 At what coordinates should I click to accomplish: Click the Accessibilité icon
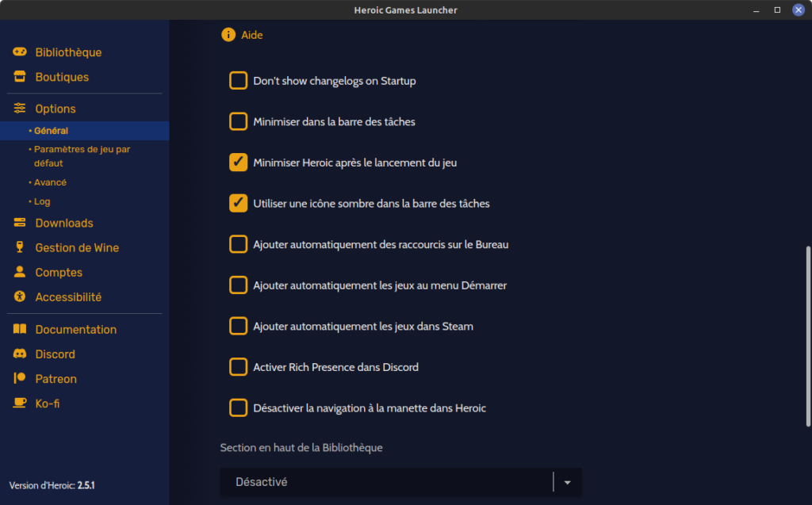pos(20,296)
